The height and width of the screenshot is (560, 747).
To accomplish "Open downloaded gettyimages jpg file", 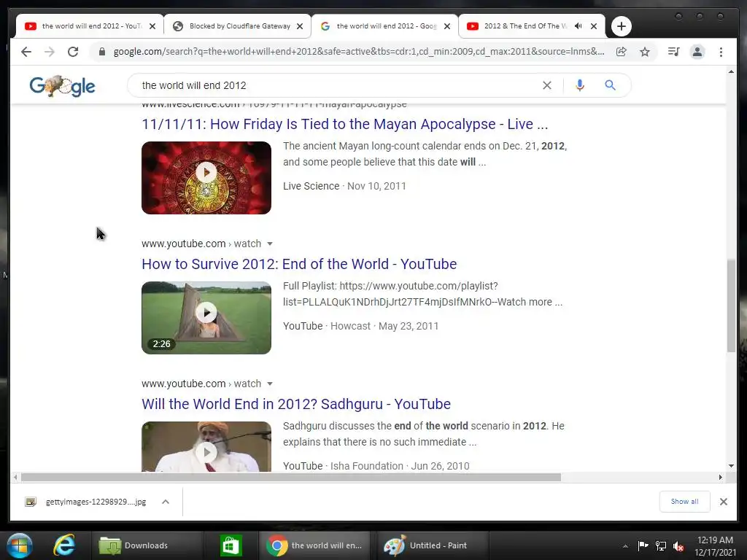I will pos(86,502).
